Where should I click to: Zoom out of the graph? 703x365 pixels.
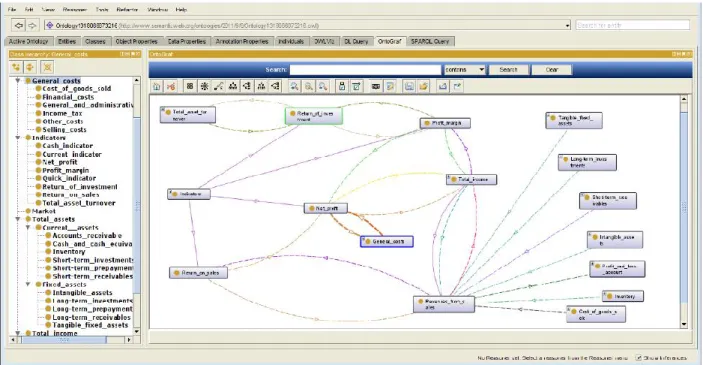[309, 86]
